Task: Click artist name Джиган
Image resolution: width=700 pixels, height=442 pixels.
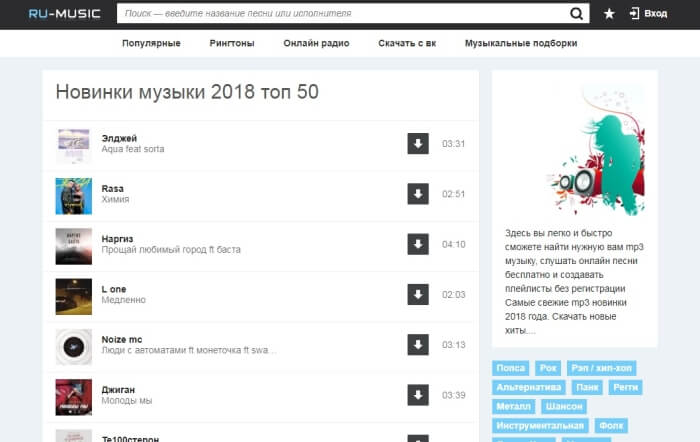Action: pyautogui.click(x=118, y=390)
